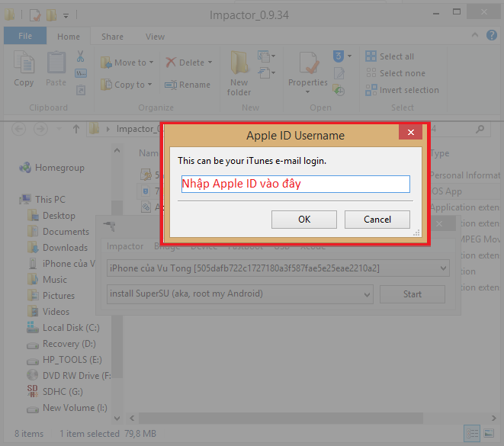Click the search magnifier icon
Viewport: 504px width, 446px height.
tap(480, 129)
